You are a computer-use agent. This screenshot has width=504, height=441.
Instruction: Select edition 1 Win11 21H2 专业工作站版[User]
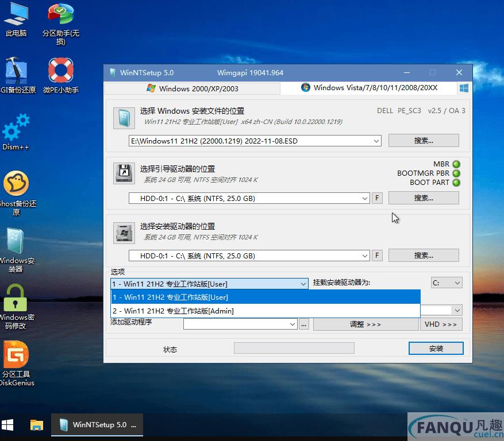266,297
